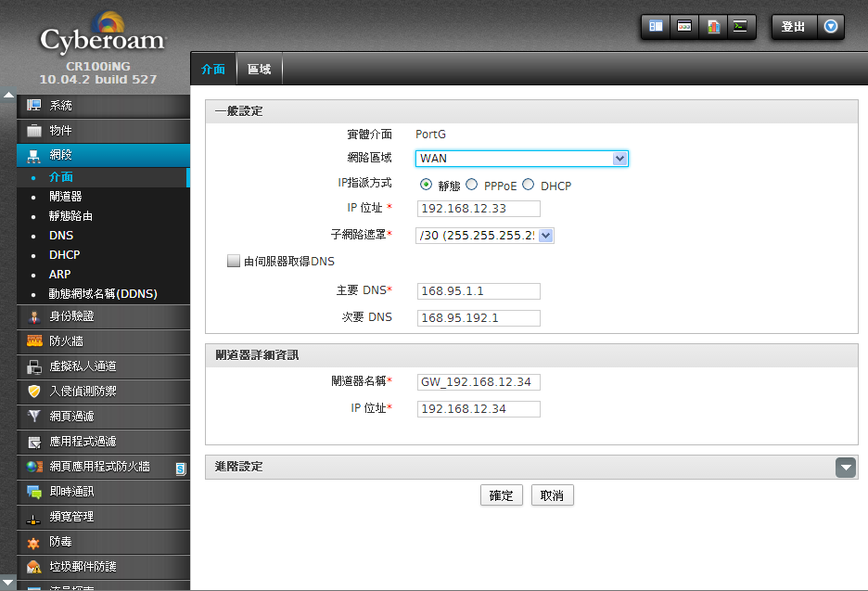
Task: Open 閘道器 submenu item
Action: click(65, 197)
